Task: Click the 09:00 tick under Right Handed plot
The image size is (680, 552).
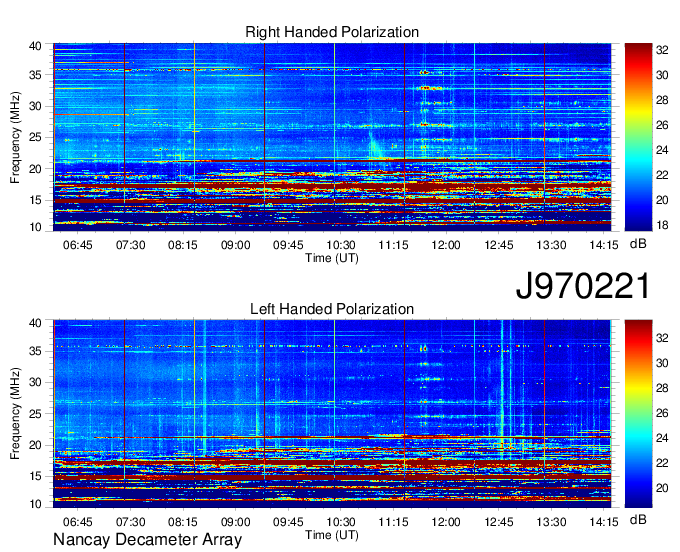Action: coord(235,245)
